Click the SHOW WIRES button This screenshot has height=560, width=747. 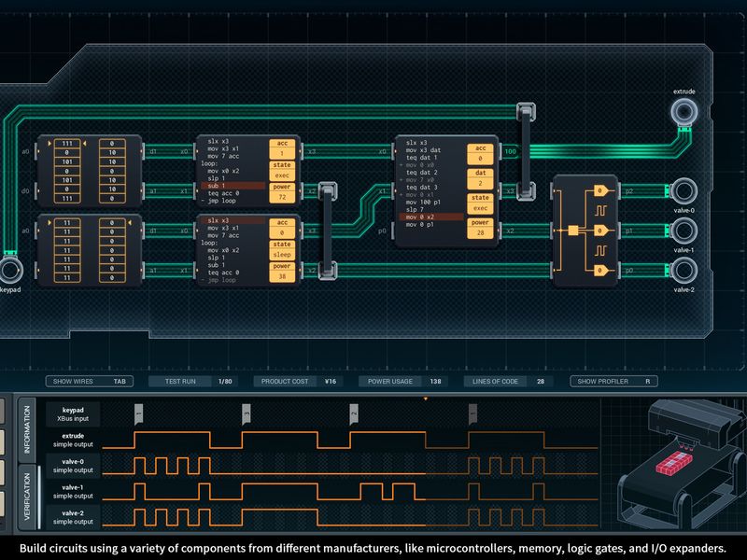(89, 382)
